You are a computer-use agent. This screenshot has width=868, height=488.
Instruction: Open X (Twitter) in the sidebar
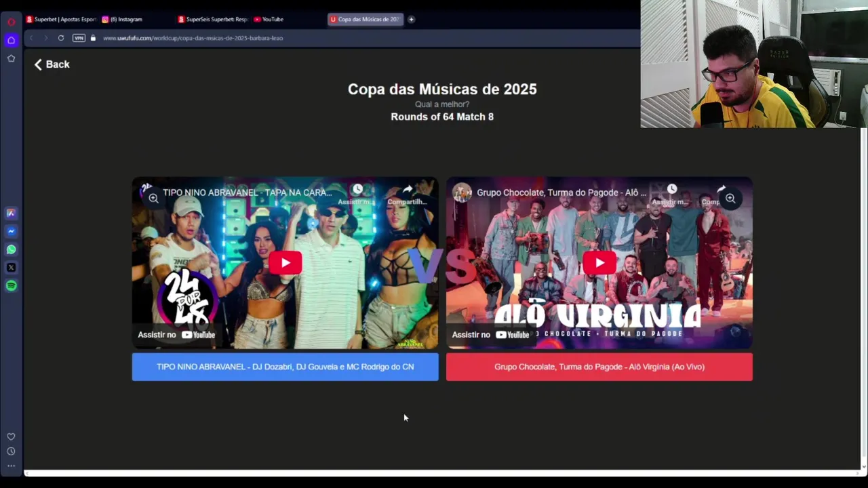[11, 268]
